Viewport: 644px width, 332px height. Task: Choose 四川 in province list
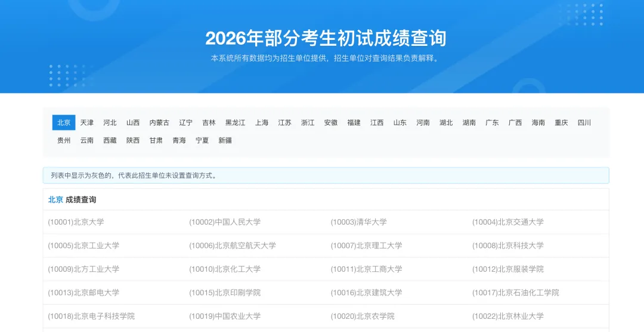(584, 122)
